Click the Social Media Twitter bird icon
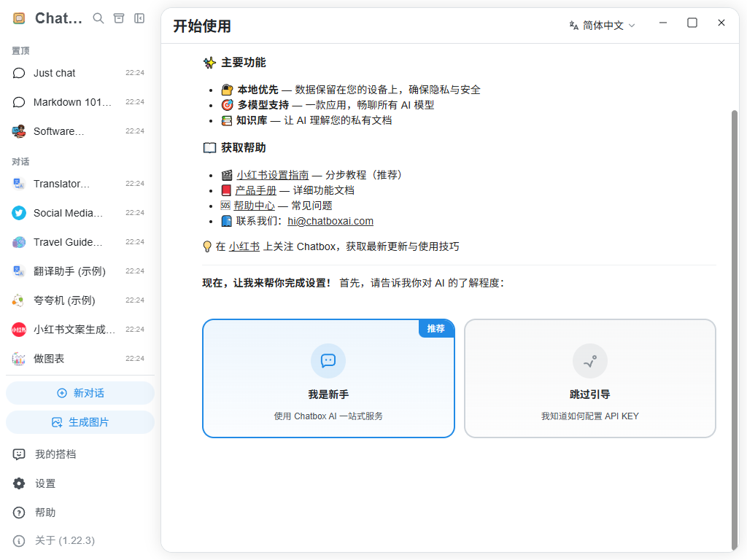This screenshot has height=560, width=747. click(x=18, y=213)
